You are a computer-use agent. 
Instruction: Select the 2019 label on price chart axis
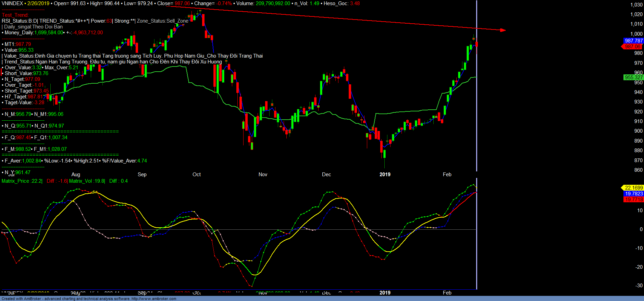point(385,174)
